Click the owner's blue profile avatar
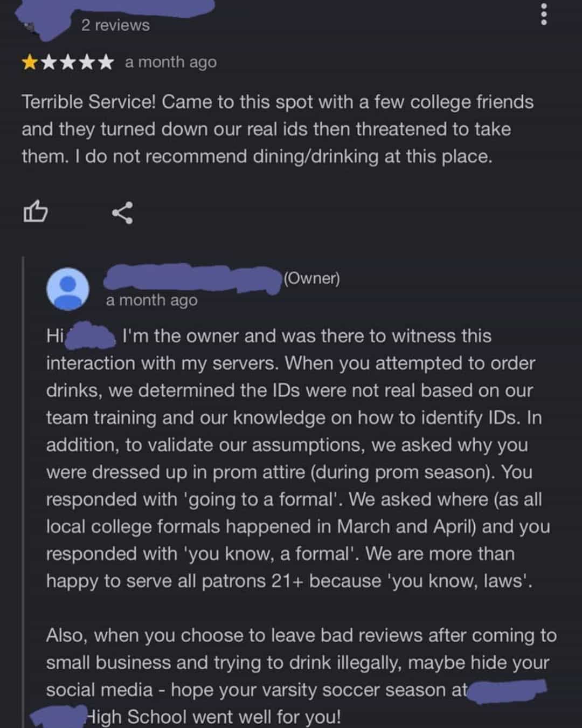Viewport: 582px width, 728px height. coord(68,289)
